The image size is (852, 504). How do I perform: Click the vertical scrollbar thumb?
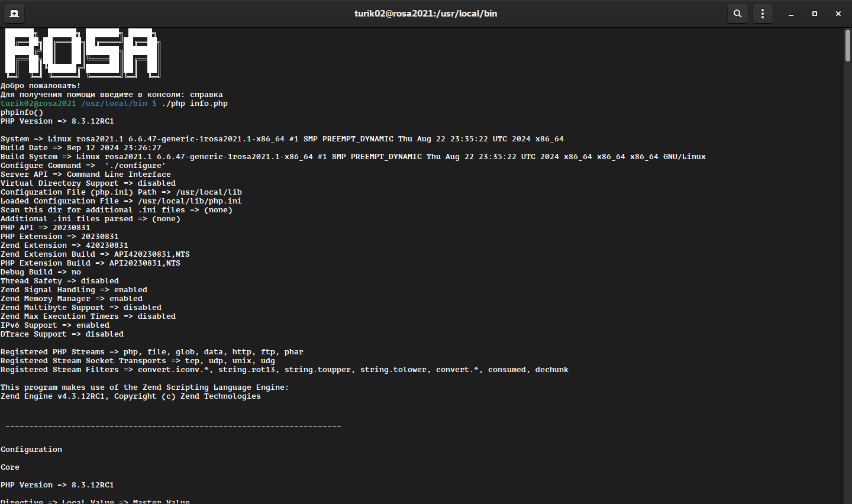(847, 45)
